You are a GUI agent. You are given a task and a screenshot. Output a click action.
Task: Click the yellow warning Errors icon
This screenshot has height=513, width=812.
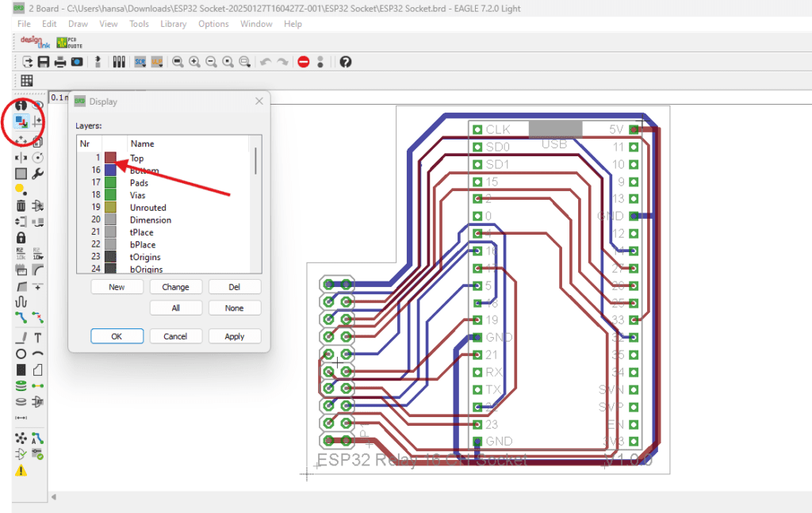pos(21,470)
